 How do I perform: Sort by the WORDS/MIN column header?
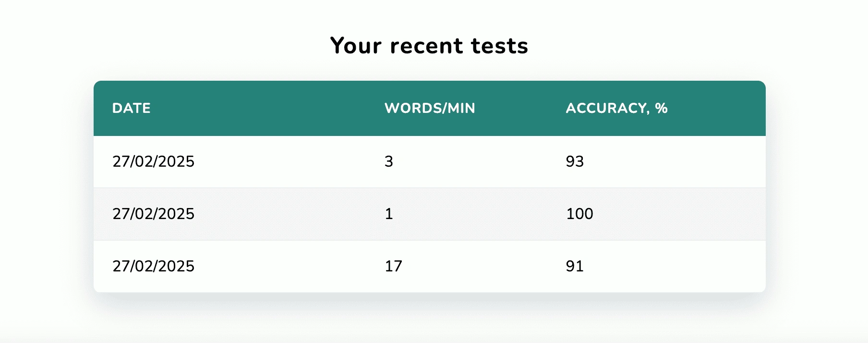point(430,108)
